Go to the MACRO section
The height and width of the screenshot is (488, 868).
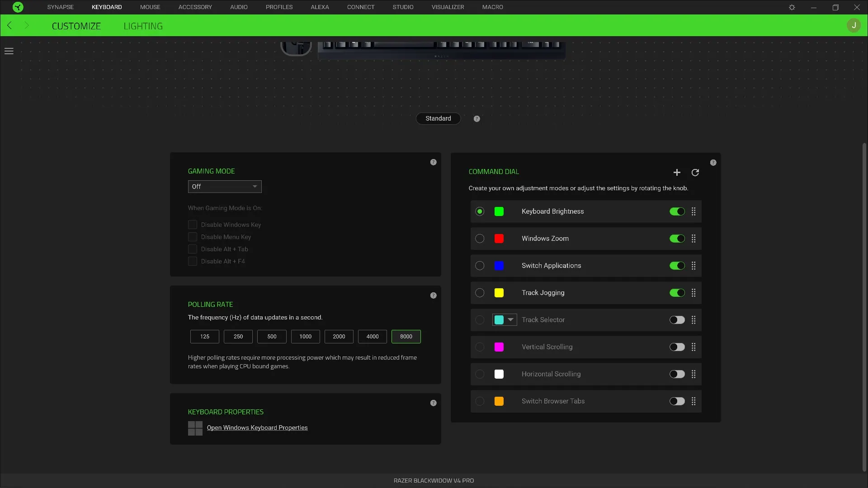pos(493,7)
